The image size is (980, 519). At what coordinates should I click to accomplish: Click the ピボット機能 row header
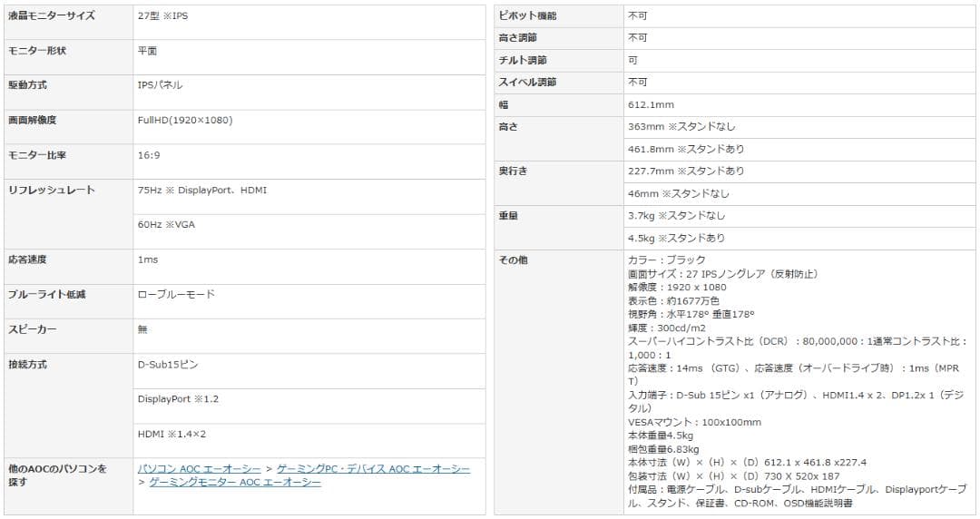528,16
